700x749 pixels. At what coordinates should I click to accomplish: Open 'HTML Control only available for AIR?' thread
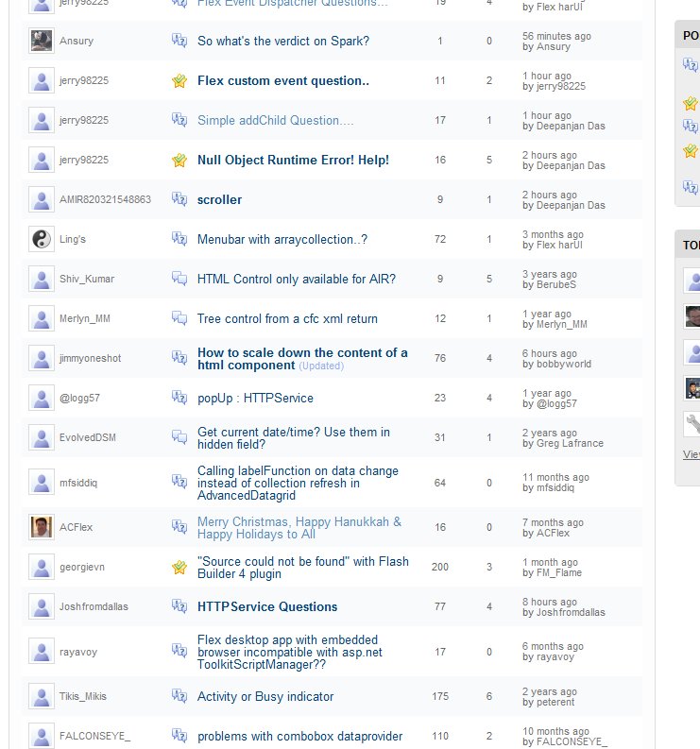coord(297,279)
